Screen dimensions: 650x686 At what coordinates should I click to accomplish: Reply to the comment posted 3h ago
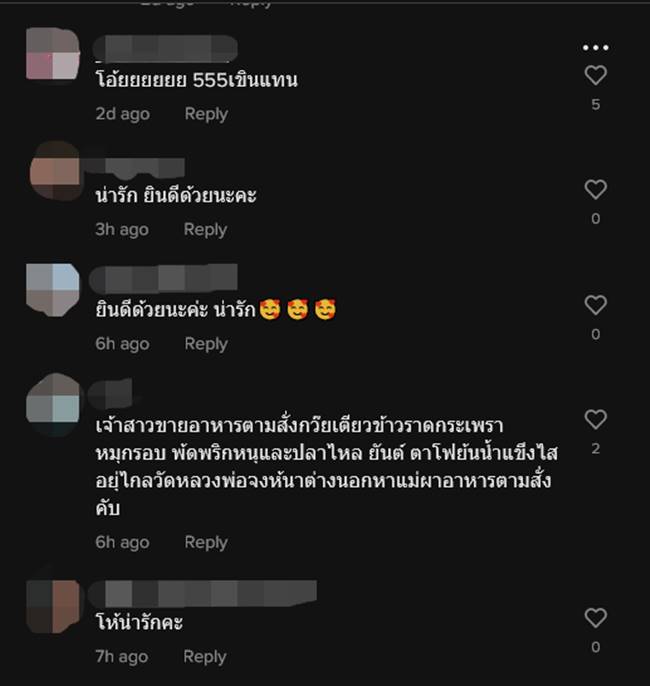[205, 230]
